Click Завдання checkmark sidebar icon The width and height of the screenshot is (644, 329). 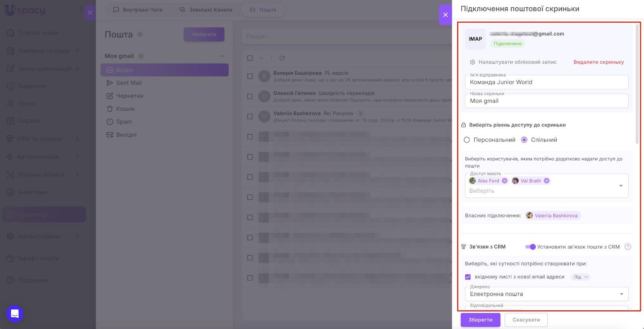10,86
